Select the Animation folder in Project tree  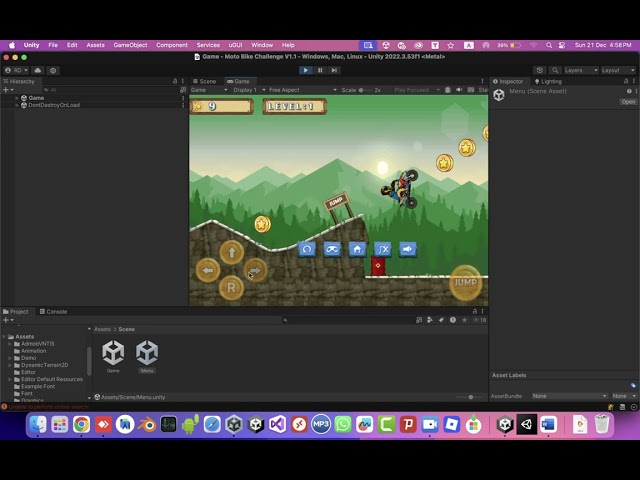(34, 351)
